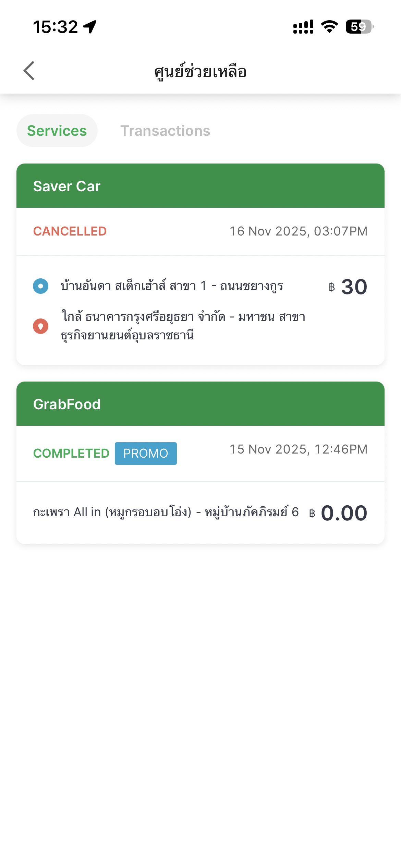Tap the battery indicator icon

(359, 27)
